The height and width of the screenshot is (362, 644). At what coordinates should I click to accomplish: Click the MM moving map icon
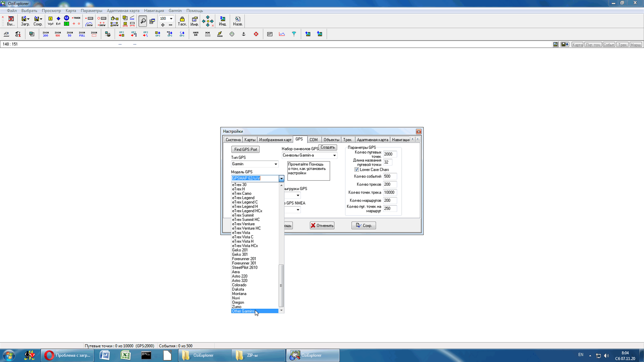point(207,34)
